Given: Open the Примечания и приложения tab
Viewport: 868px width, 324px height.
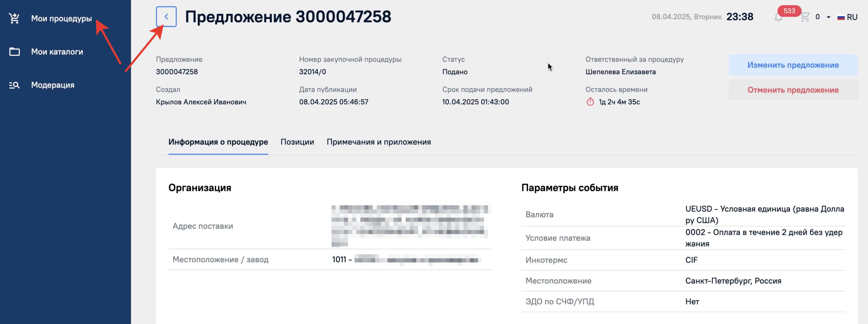Looking at the screenshot, I should pos(379,142).
